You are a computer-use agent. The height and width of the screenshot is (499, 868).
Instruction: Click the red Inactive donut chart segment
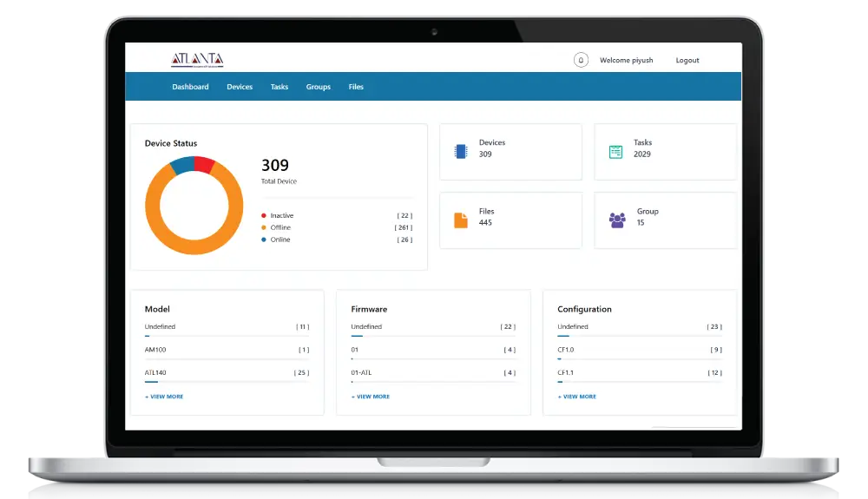pyautogui.click(x=204, y=165)
